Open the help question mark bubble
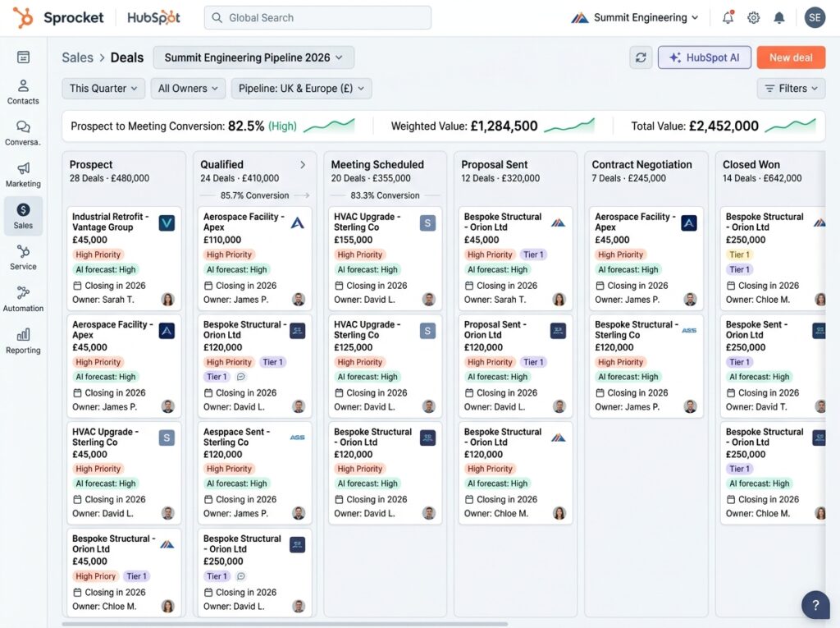 (x=815, y=605)
